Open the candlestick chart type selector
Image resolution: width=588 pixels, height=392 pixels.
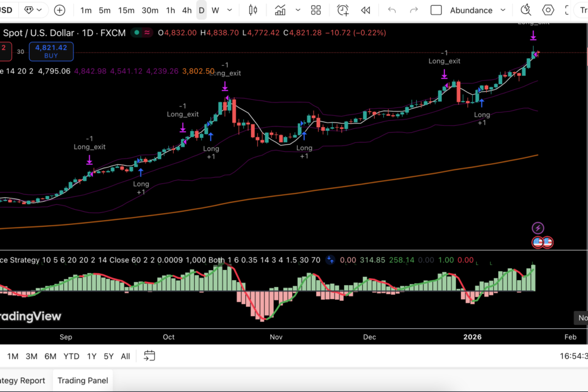click(253, 10)
